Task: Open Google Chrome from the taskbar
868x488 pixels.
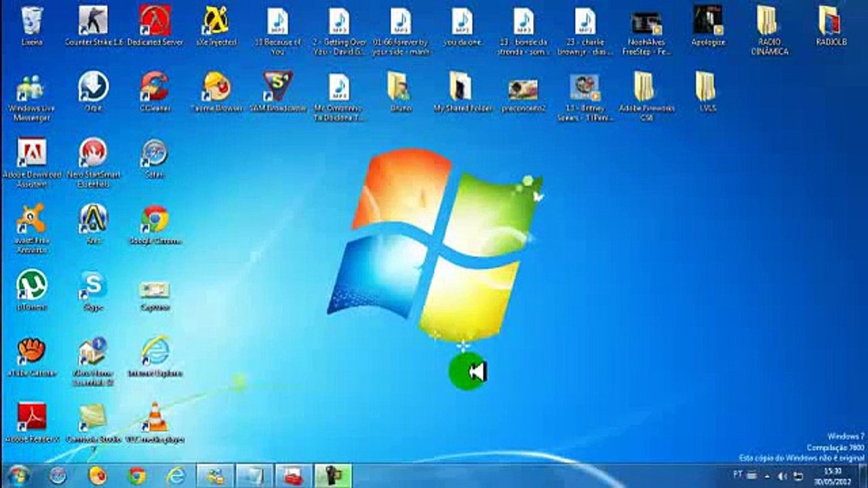Action: click(137, 476)
